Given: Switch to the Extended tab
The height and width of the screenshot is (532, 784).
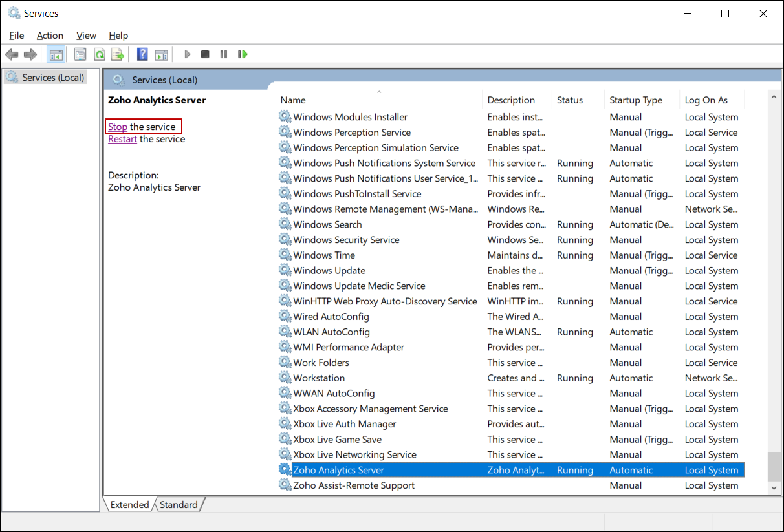Looking at the screenshot, I should (129, 505).
